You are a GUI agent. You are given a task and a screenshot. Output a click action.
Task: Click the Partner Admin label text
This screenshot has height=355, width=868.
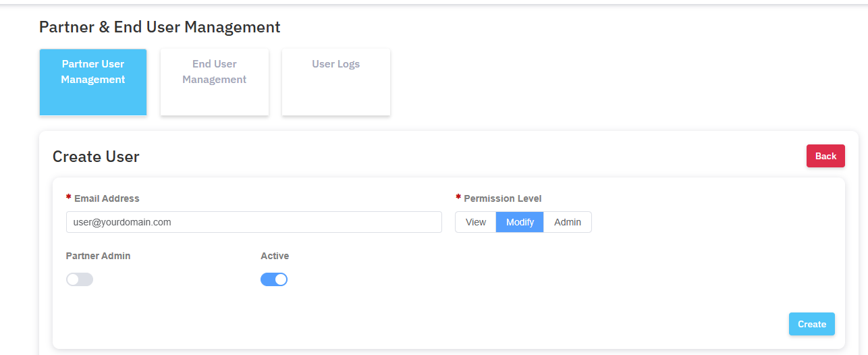(x=98, y=256)
